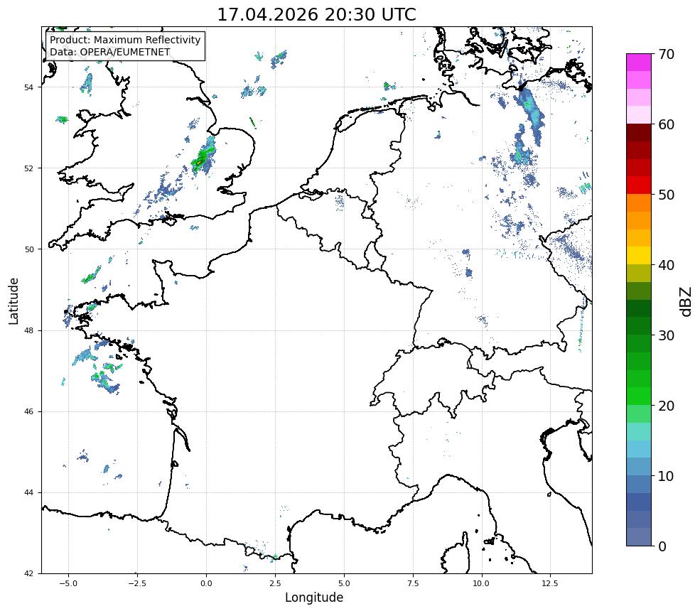Click the Latitude axis label
This screenshot has height=611, width=700.
14,301
